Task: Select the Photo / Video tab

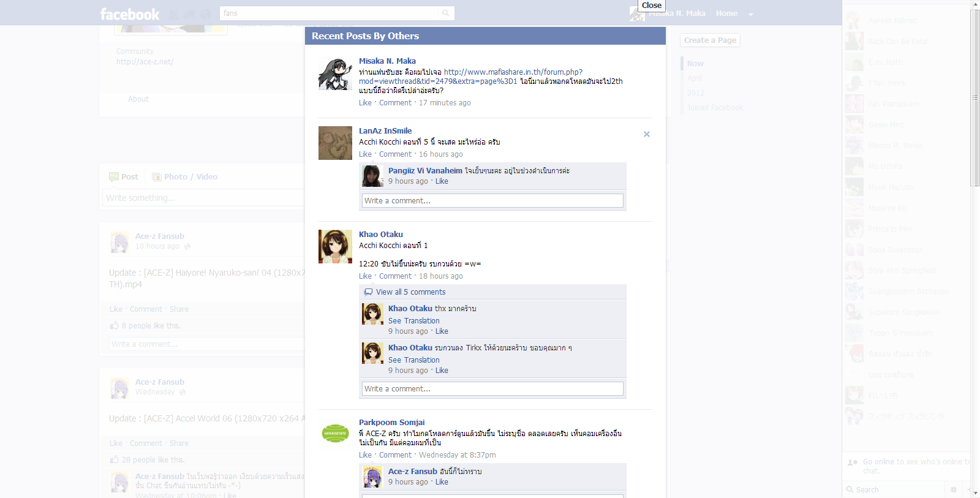Action: coord(184,177)
